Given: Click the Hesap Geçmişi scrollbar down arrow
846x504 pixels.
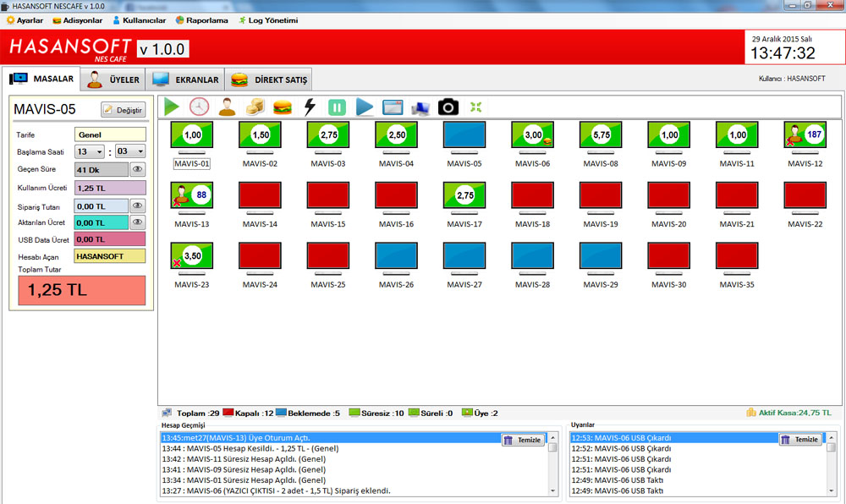Looking at the screenshot, I should [x=553, y=490].
